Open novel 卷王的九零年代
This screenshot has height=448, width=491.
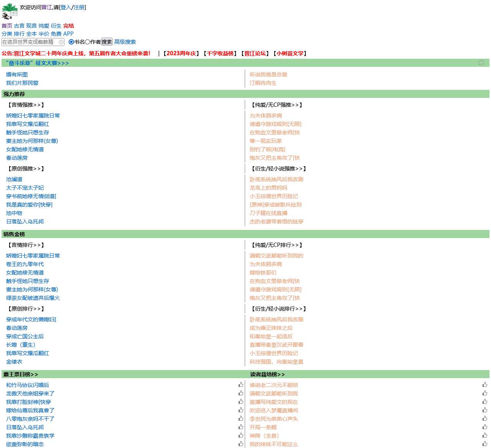(x=25, y=264)
